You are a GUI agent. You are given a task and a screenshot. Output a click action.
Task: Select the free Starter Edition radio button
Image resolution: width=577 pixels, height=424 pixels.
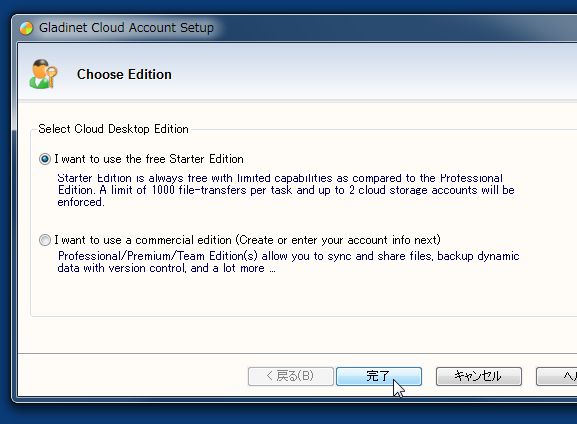(45, 159)
